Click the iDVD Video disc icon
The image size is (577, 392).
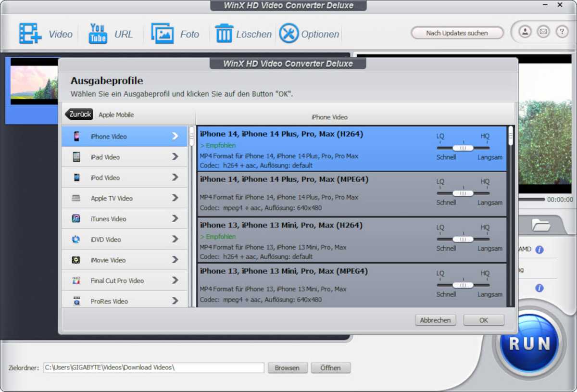click(76, 240)
